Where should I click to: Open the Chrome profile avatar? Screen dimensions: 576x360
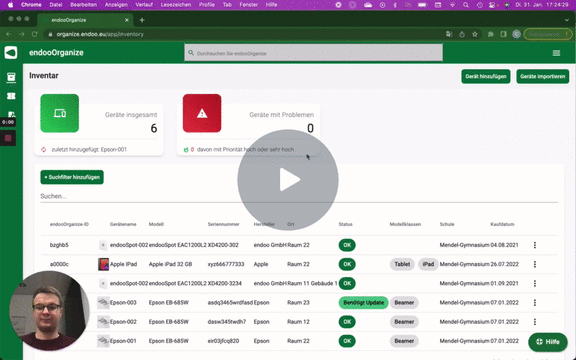[516, 34]
